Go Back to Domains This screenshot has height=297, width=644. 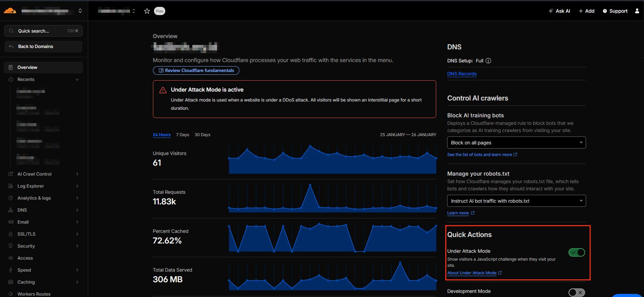44,47
